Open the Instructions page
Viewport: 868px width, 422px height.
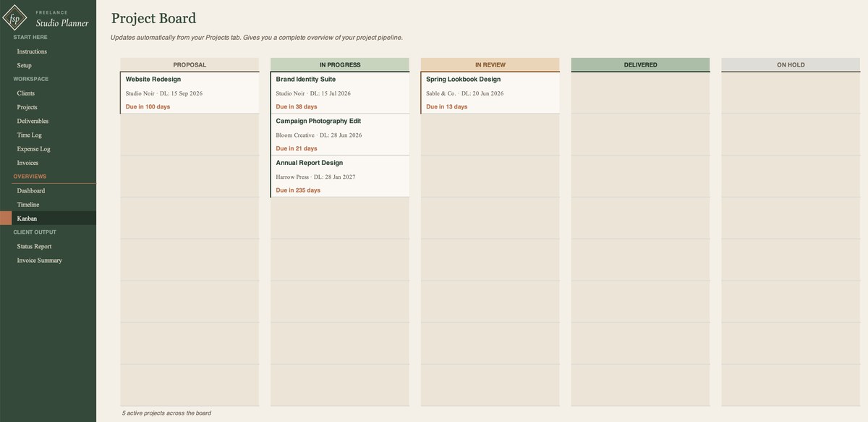pyautogui.click(x=32, y=51)
